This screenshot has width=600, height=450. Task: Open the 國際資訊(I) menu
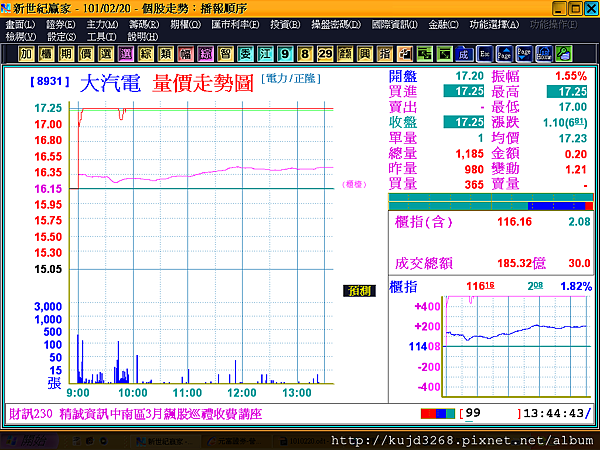[395, 24]
